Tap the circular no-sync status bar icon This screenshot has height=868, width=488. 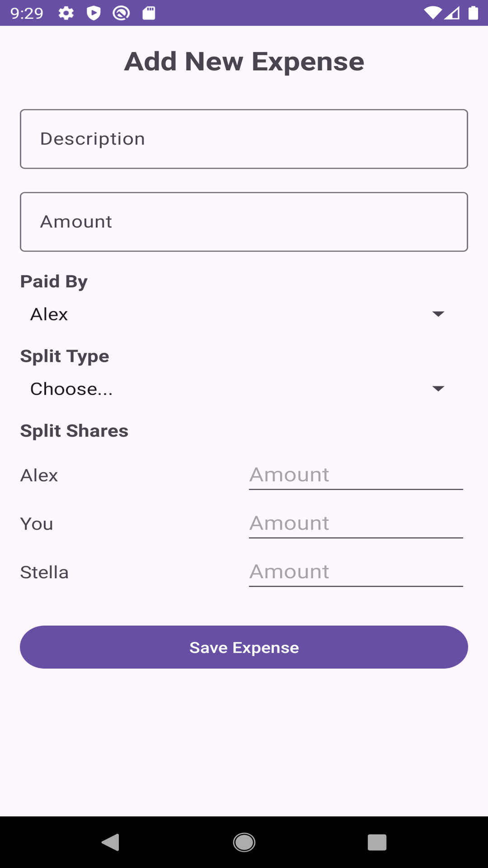click(x=121, y=13)
